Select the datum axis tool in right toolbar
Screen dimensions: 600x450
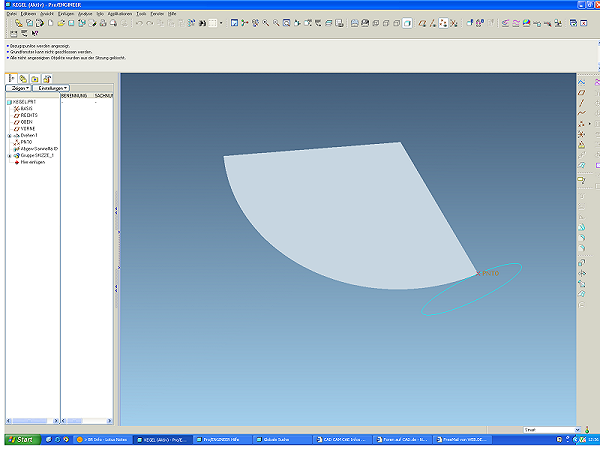tap(582, 103)
